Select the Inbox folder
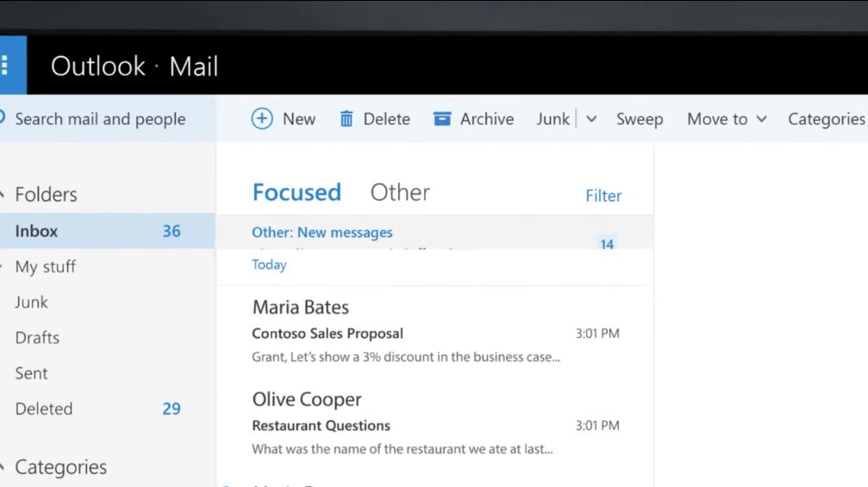Image resolution: width=868 pixels, height=487 pixels. tap(108, 231)
